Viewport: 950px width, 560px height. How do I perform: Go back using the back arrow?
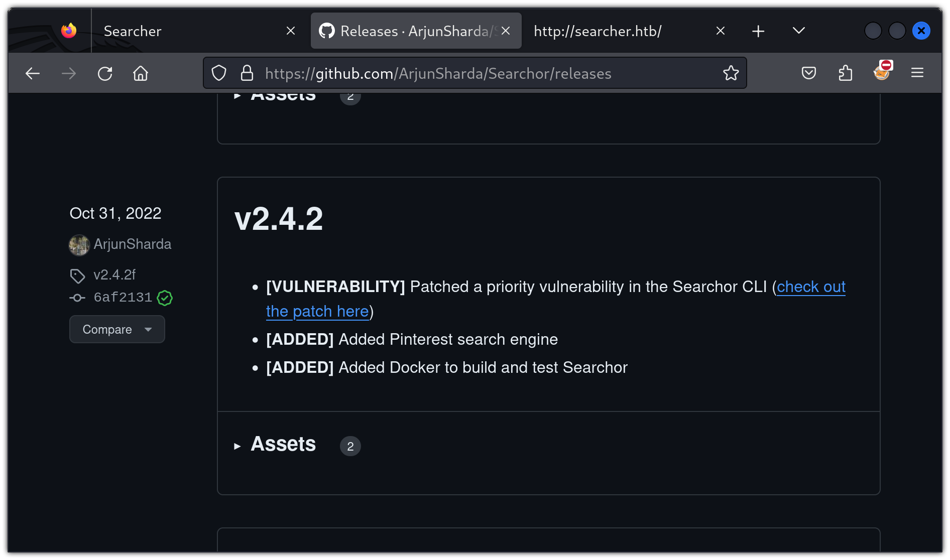coord(33,74)
